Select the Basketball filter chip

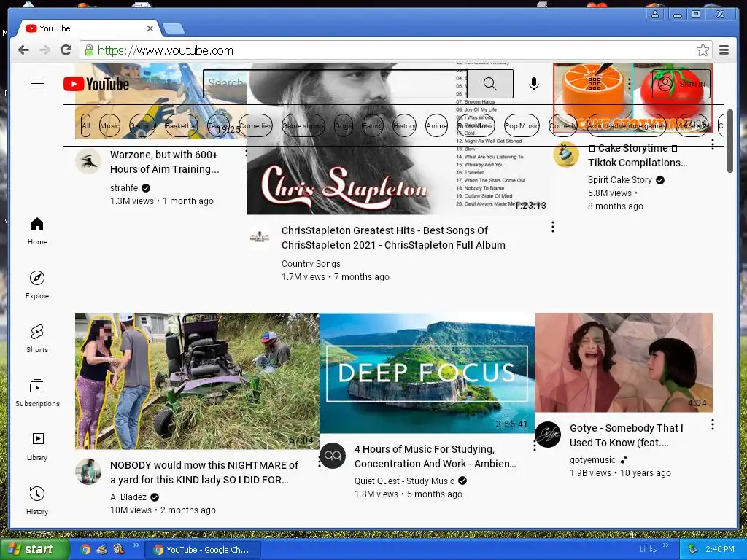(182, 125)
